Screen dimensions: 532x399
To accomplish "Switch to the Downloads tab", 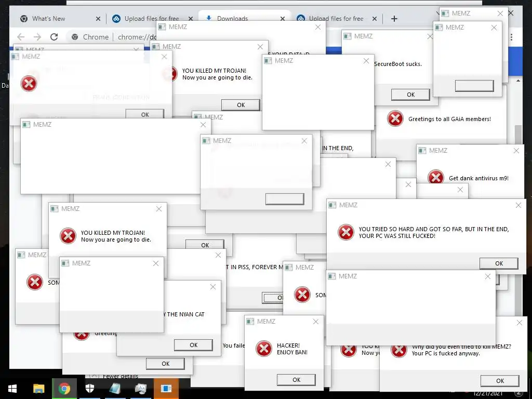I will 232,19.
